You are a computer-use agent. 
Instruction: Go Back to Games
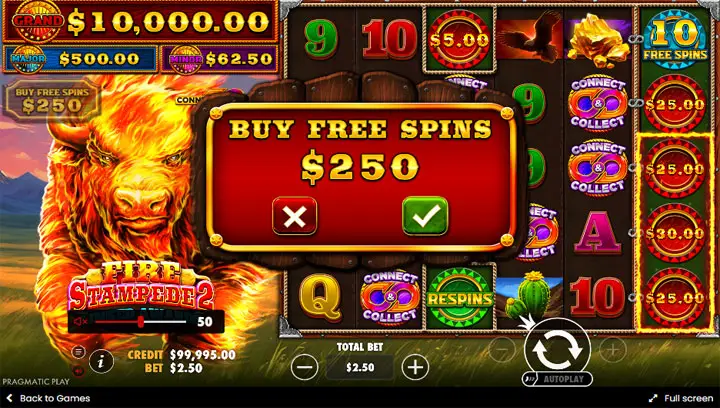(x=48, y=398)
